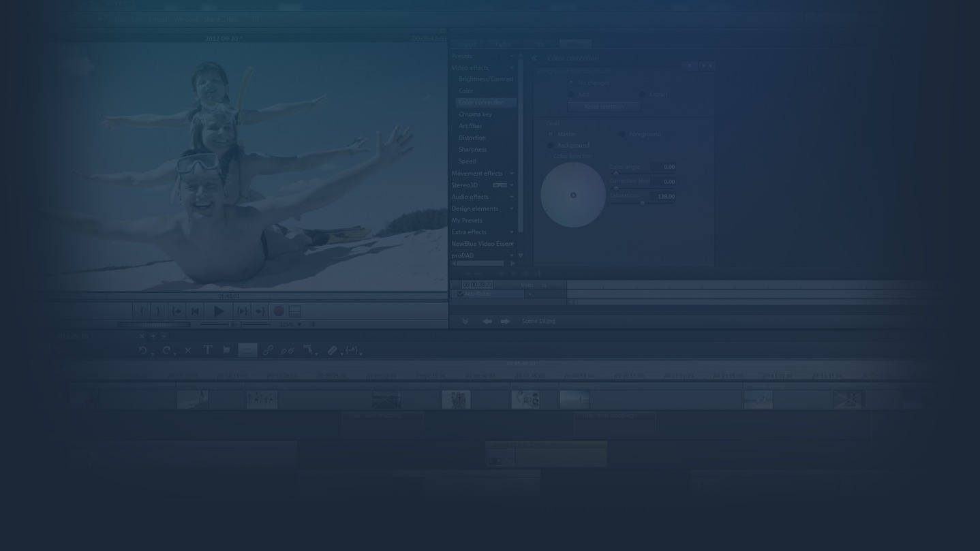This screenshot has width=980, height=551.
Task: Select the Title editor T icon
Action: (208, 350)
